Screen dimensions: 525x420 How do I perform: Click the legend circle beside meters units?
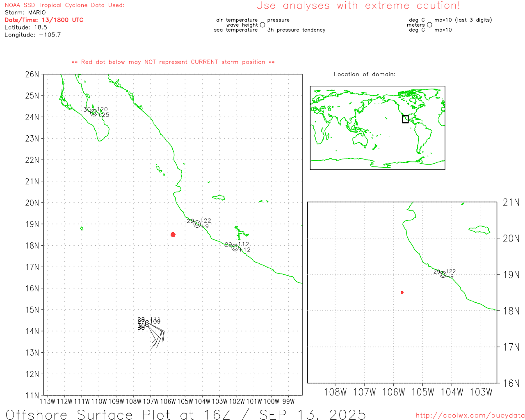[429, 25]
